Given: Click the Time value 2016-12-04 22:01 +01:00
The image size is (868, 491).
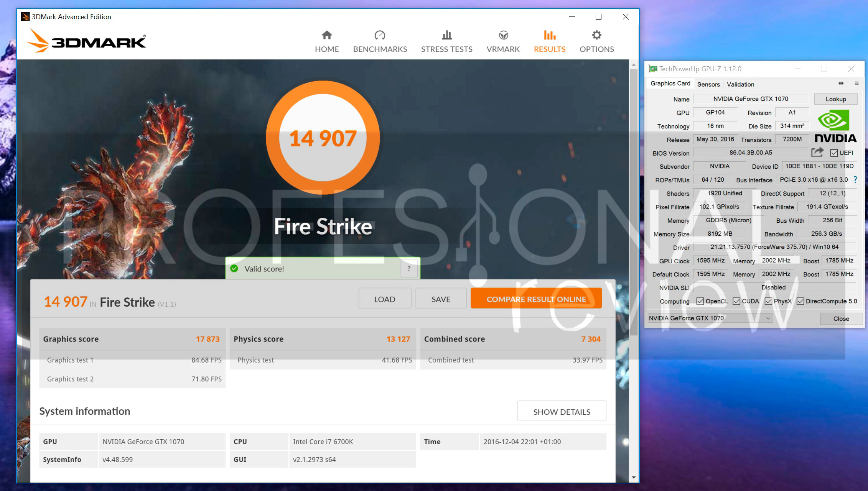Looking at the screenshot, I should tap(522, 442).
